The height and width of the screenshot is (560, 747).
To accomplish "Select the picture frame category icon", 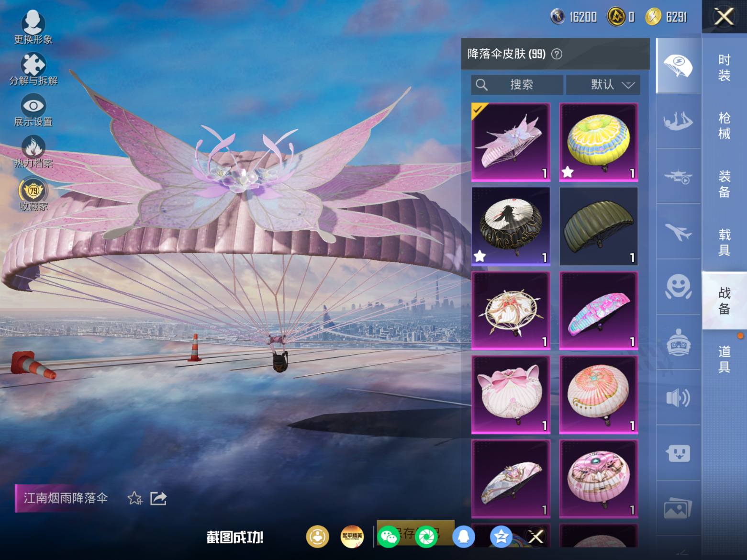I will 678,508.
